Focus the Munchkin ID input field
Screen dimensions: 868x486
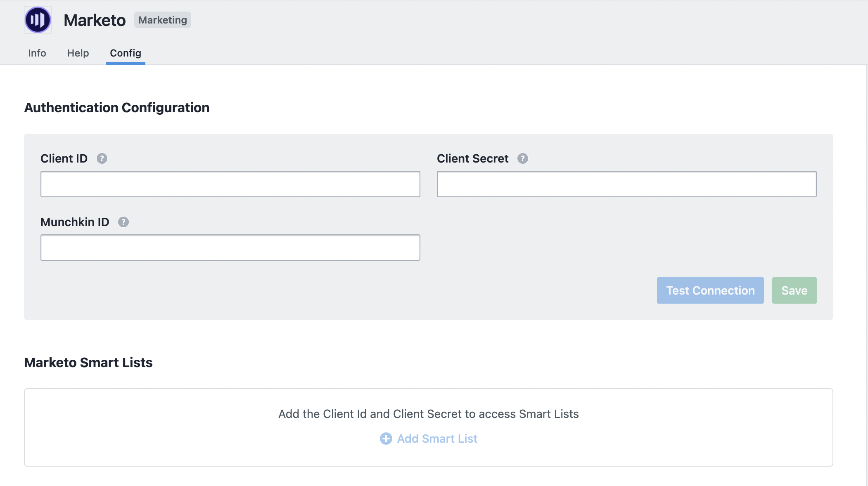(230, 248)
